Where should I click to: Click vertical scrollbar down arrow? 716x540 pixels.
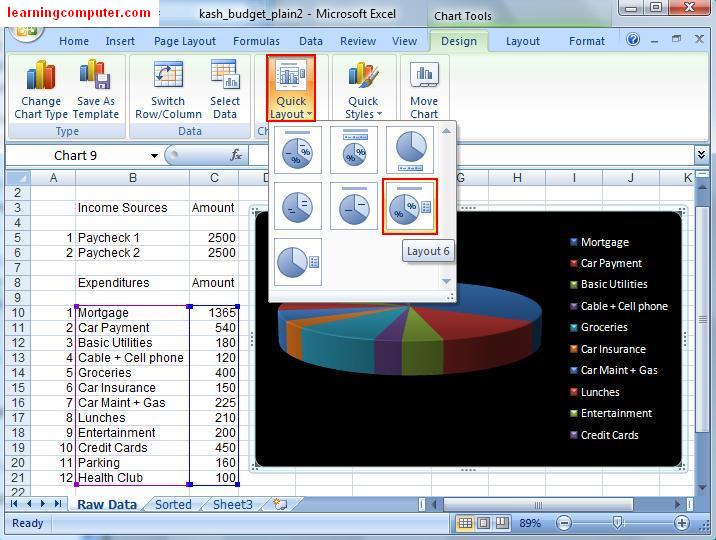point(702,488)
